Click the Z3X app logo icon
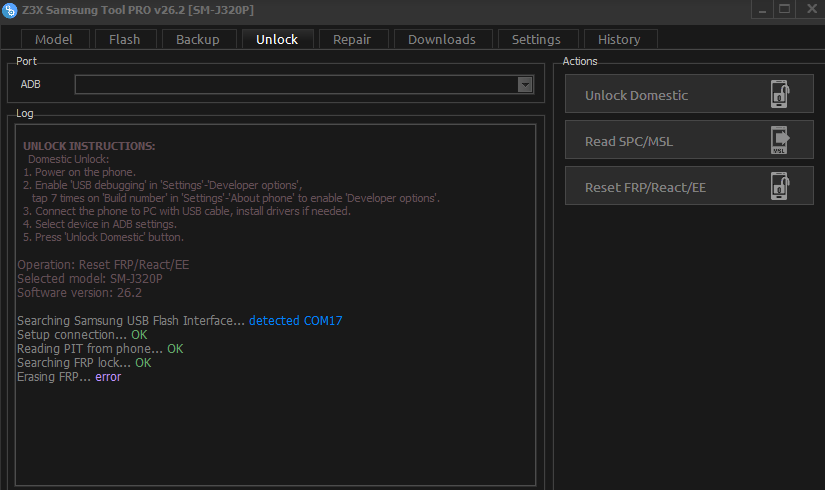The height and width of the screenshot is (490, 825). click(9, 10)
